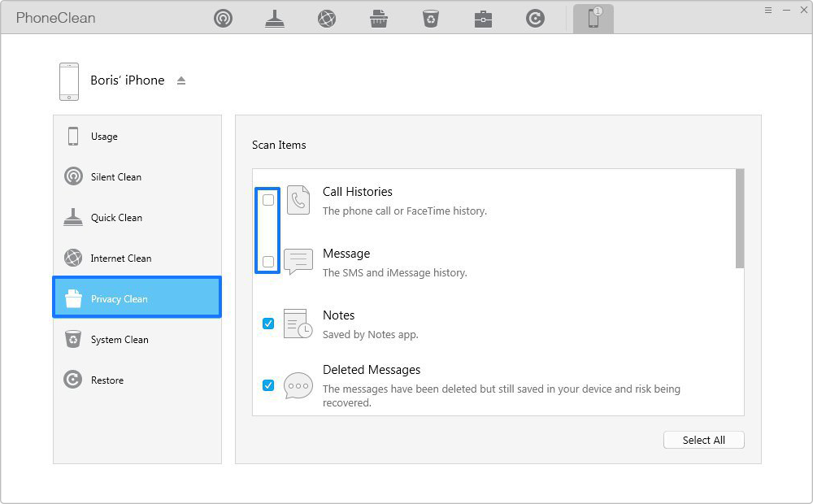Uncheck the Notes checkbox
Screen dimensions: 813x504
pyautogui.click(x=268, y=324)
